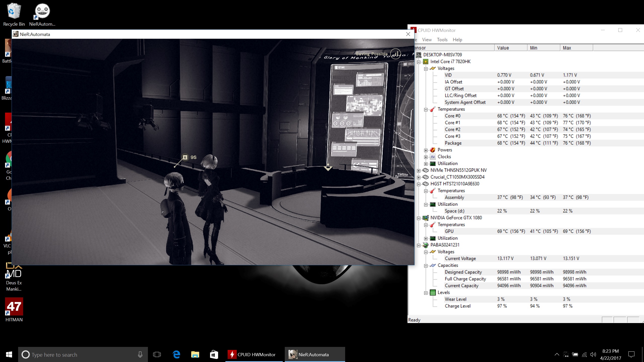
Task: Open the Microsoft Store from taskbar
Action: tap(214, 354)
